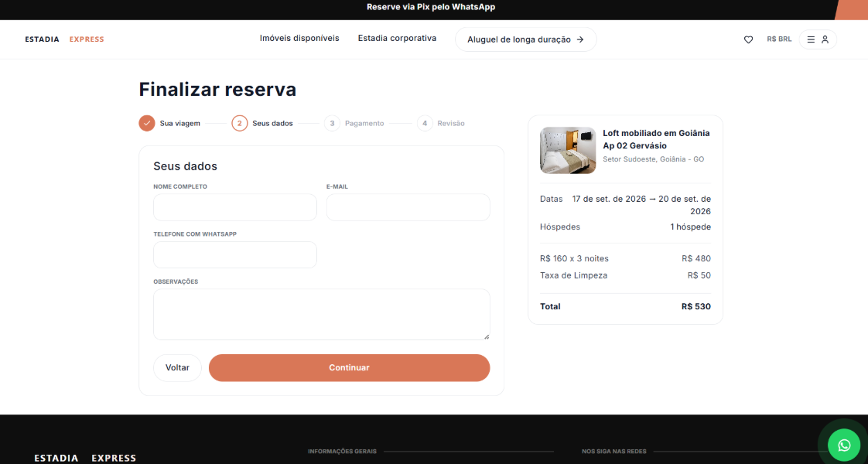
Task: Click inside the Observações text area
Action: (322, 314)
